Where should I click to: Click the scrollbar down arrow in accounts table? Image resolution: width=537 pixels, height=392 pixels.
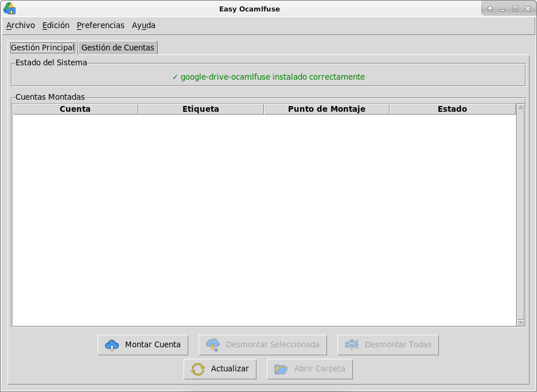point(521,322)
